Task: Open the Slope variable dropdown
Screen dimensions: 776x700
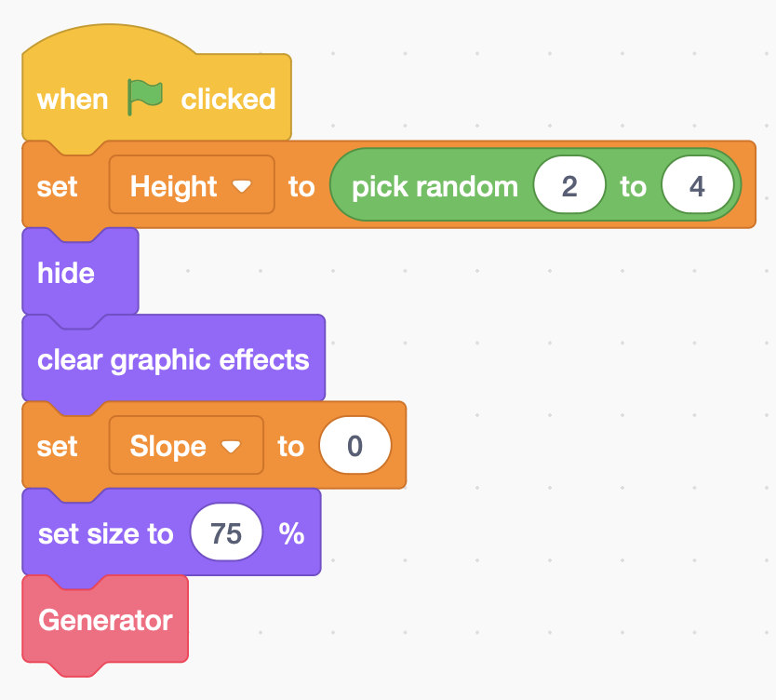Action: (x=186, y=447)
